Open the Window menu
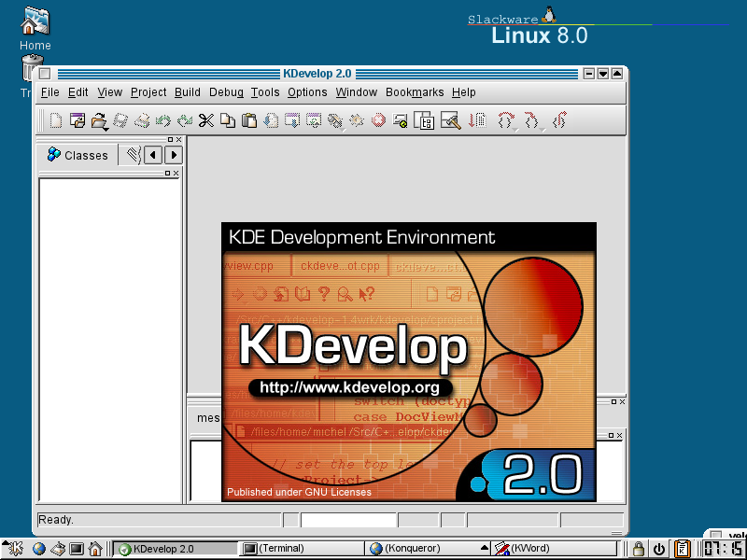The height and width of the screenshot is (560, 747). click(357, 91)
